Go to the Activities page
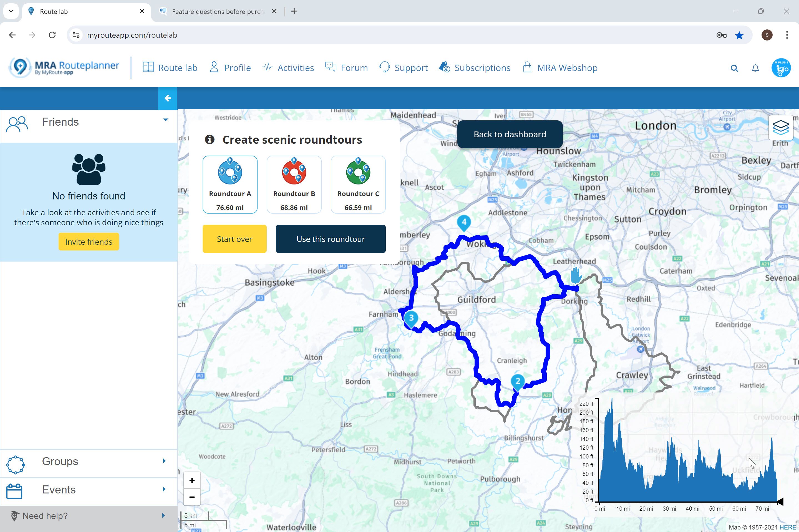This screenshot has width=799, height=532. (288, 67)
